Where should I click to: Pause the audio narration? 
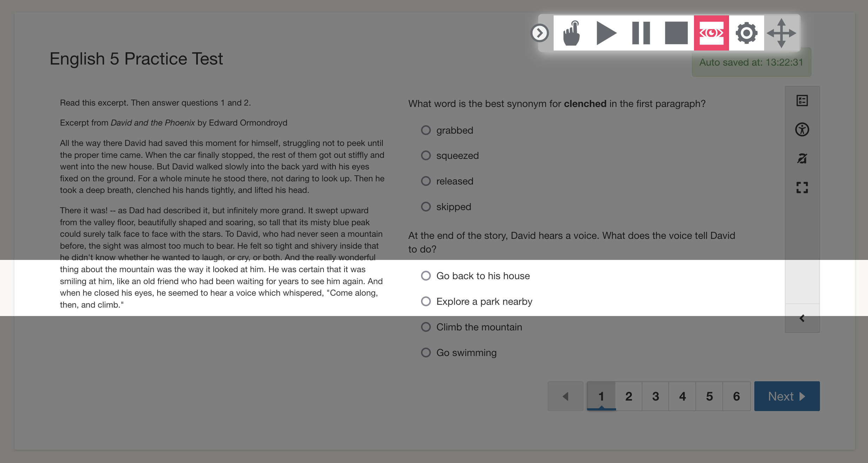pyautogui.click(x=641, y=33)
